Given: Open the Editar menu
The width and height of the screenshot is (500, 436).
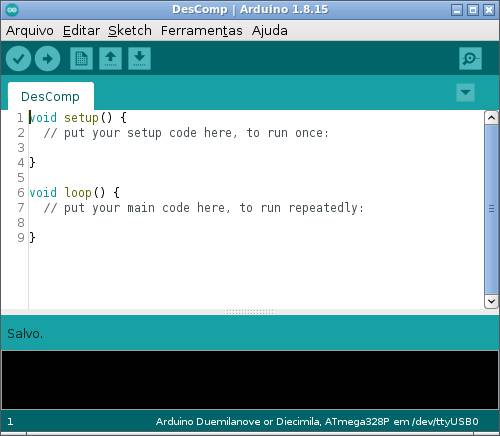Looking at the screenshot, I should 81,31.
